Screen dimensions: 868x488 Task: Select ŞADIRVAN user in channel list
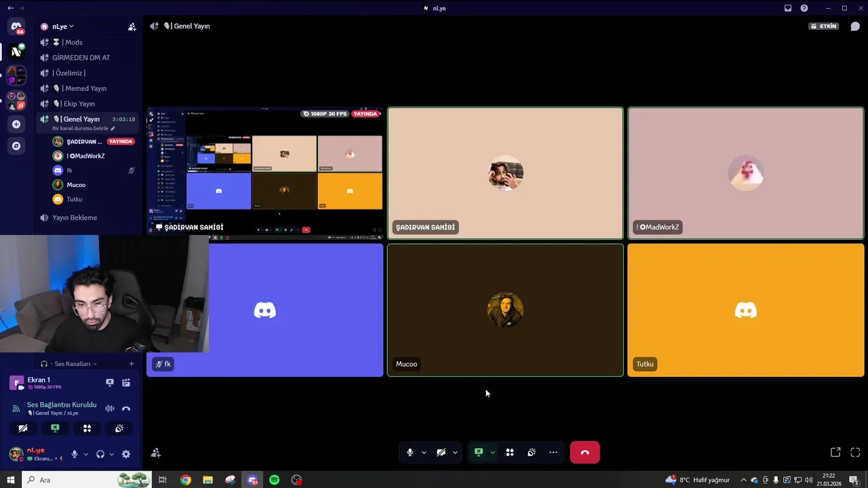[94, 142]
